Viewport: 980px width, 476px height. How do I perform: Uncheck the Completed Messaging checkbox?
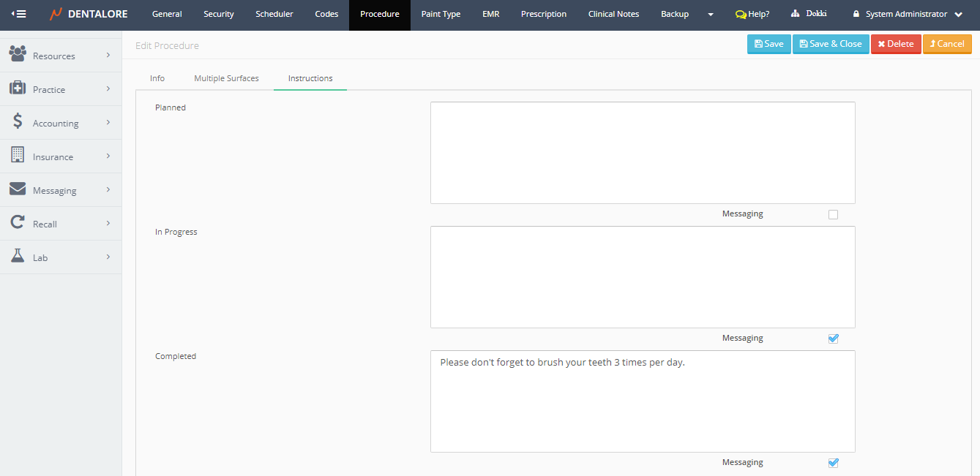(833, 463)
